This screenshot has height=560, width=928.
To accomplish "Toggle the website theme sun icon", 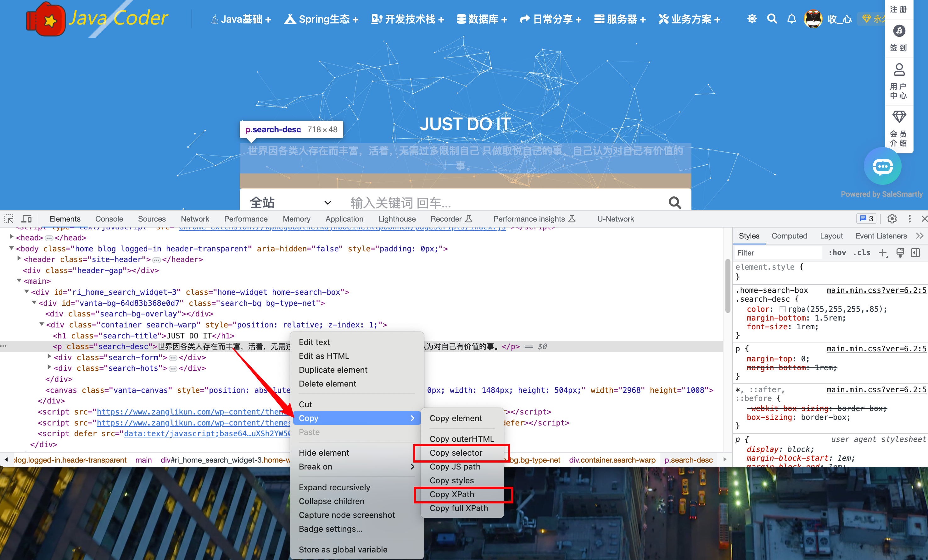I will pyautogui.click(x=752, y=19).
